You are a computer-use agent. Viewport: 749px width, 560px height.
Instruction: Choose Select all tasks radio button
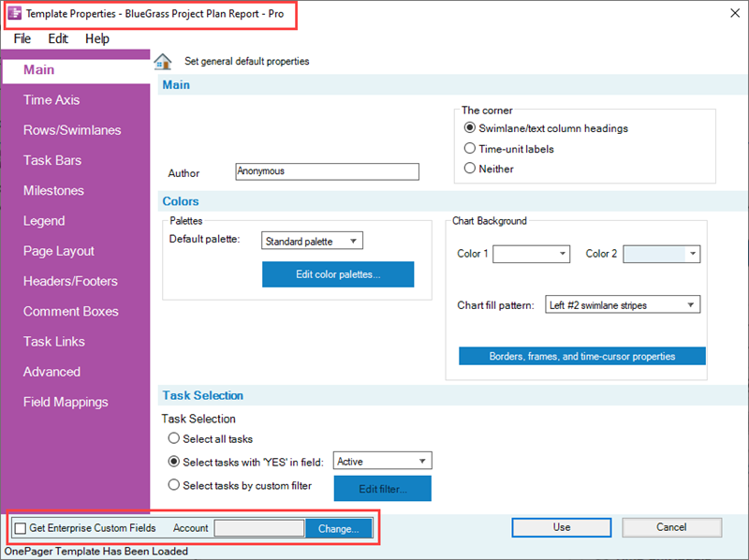pyautogui.click(x=173, y=438)
